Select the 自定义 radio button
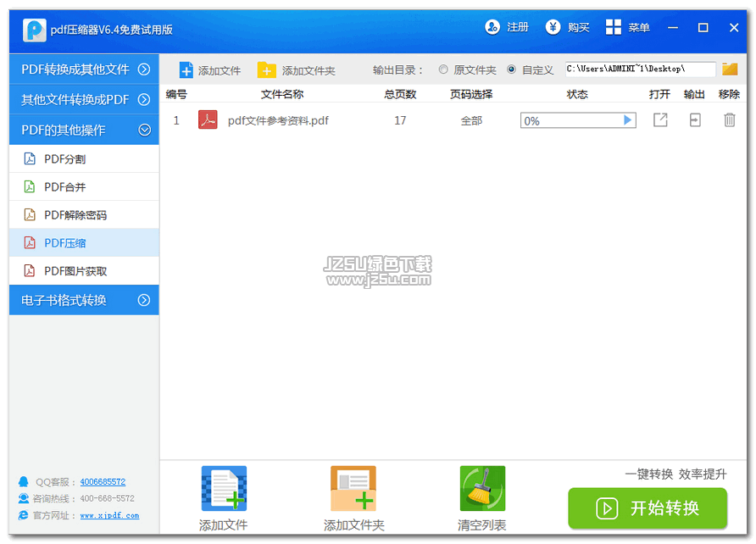The image size is (756, 544). (512, 69)
